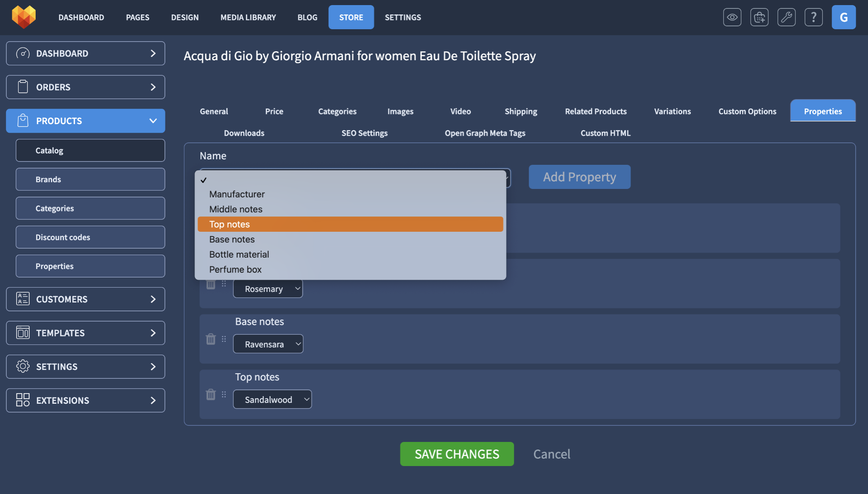Click the Cancel link
Viewport: 868px width, 494px height.
[551, 454]
